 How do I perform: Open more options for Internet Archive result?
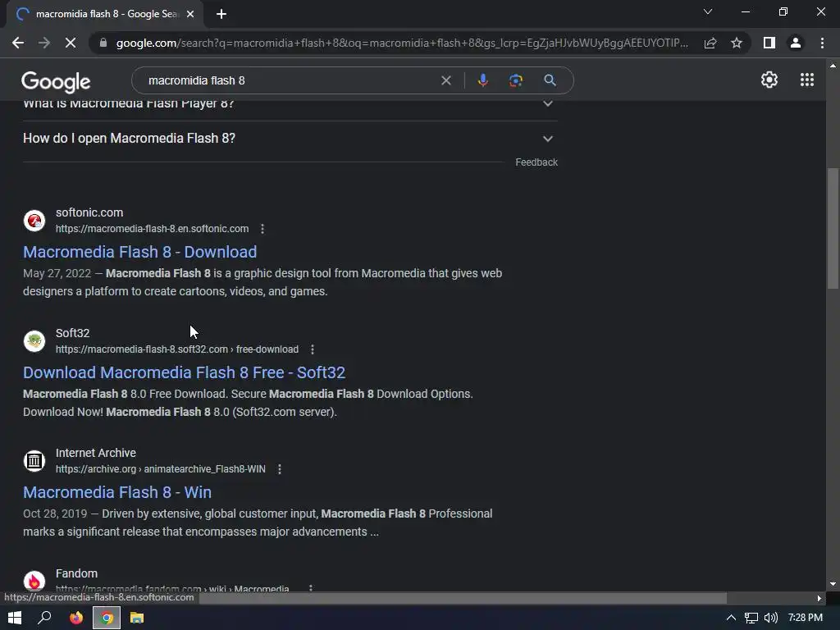pyautogui.click(x=279, y=469)
